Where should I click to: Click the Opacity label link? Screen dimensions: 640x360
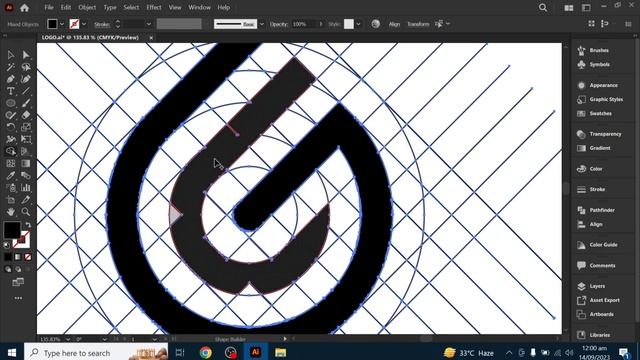[x=279, y=24]
